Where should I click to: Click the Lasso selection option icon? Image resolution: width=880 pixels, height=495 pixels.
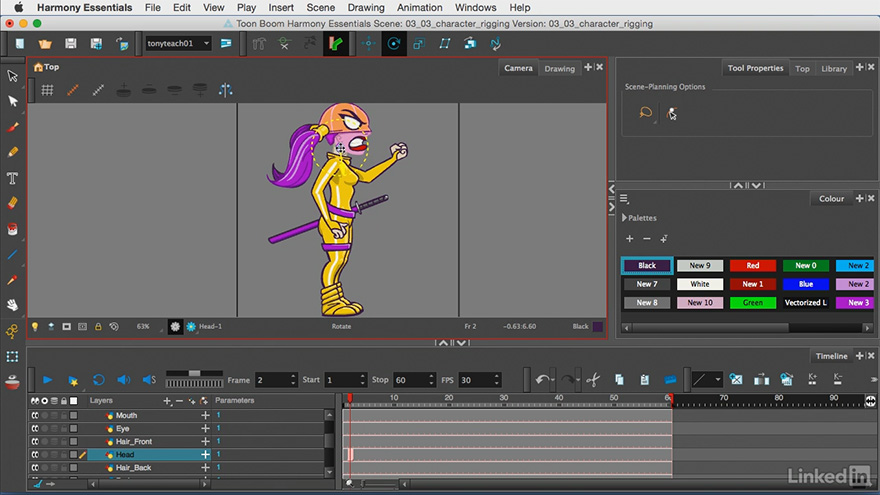click(645, 113)
